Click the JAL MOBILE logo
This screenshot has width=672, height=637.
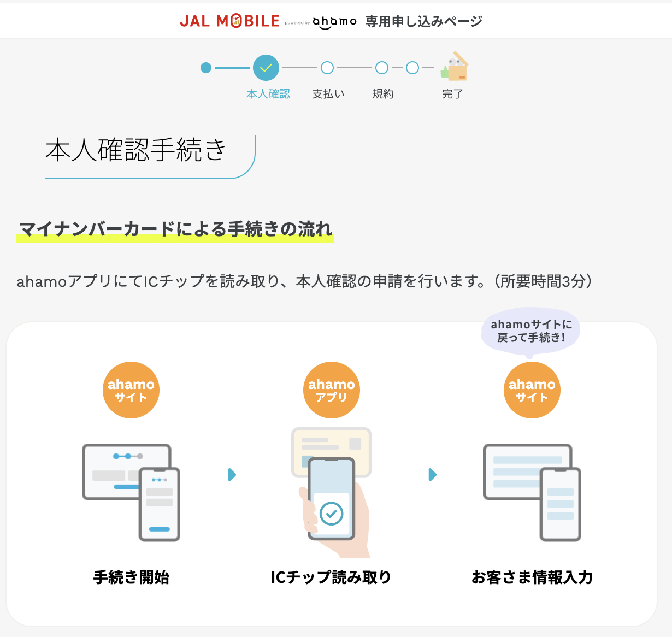[x=229, y=21]
